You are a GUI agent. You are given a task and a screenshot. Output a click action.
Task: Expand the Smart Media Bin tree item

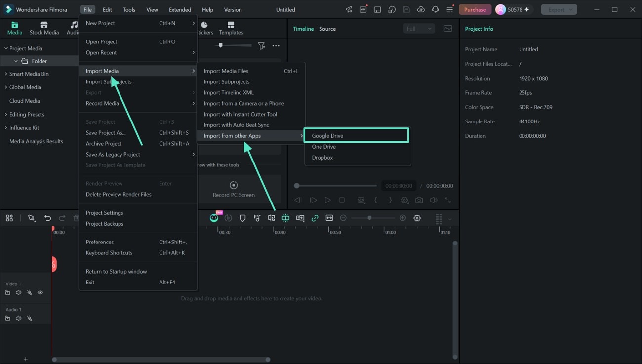(6, 74)
